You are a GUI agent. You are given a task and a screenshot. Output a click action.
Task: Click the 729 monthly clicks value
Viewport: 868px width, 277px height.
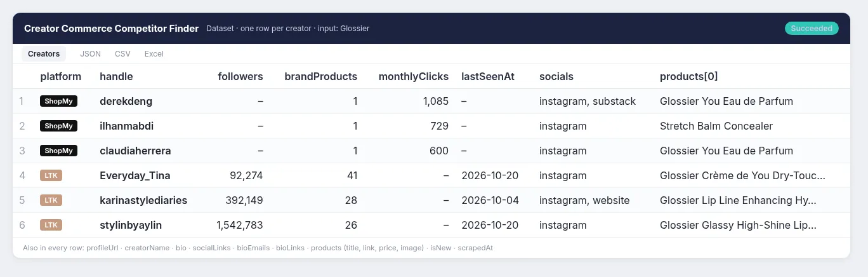439,126
